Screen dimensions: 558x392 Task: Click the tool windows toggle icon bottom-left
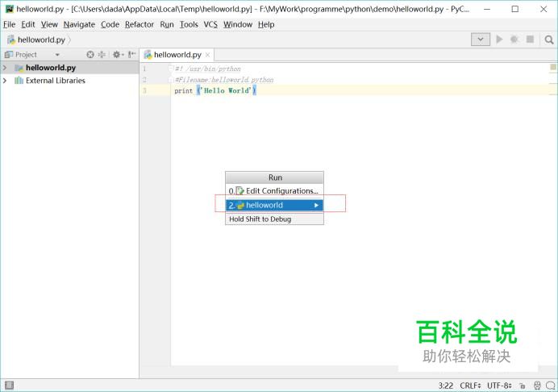click(x=9, y=385)
